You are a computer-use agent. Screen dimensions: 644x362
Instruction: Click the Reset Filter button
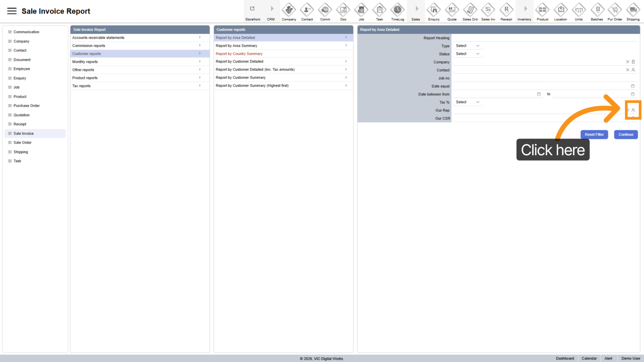coord(594,134)
